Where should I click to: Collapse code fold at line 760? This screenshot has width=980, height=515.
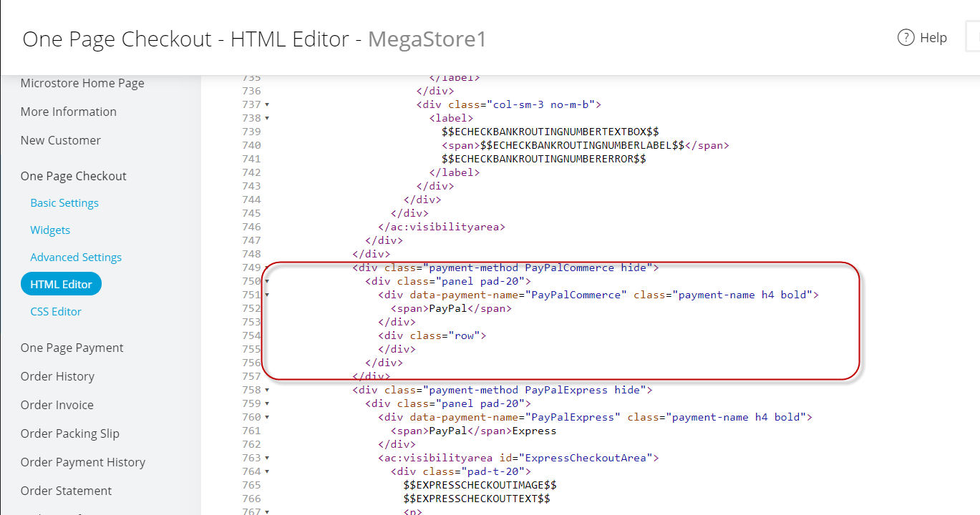267,417
